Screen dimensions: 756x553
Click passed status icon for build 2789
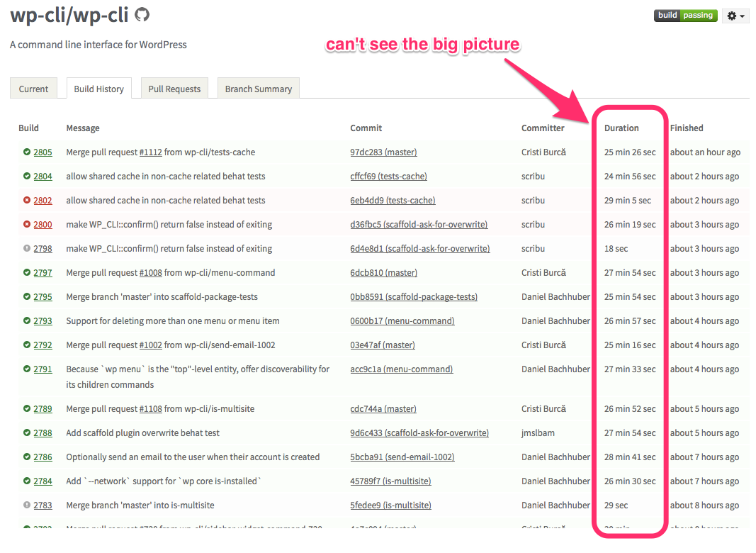pos(27,408)
